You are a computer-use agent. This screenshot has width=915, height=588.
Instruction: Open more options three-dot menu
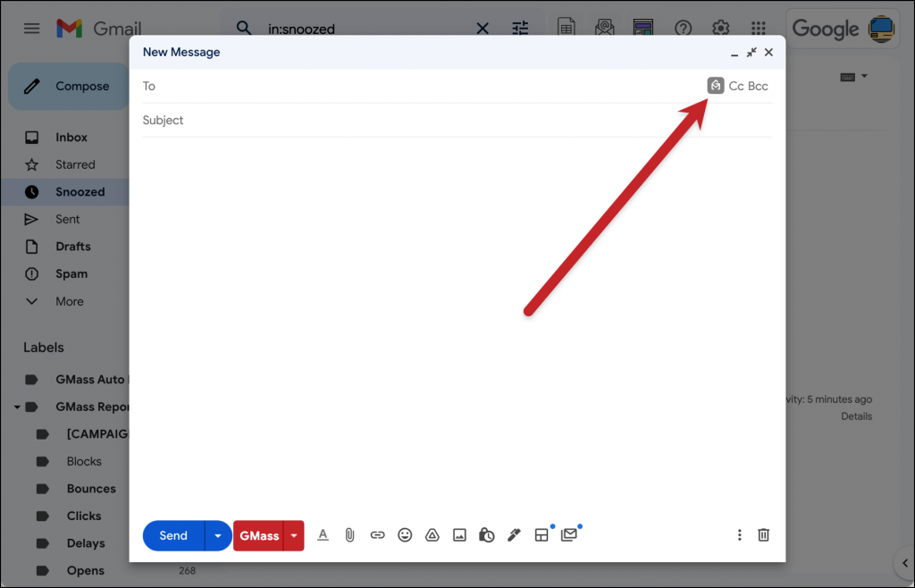[739, 534]
